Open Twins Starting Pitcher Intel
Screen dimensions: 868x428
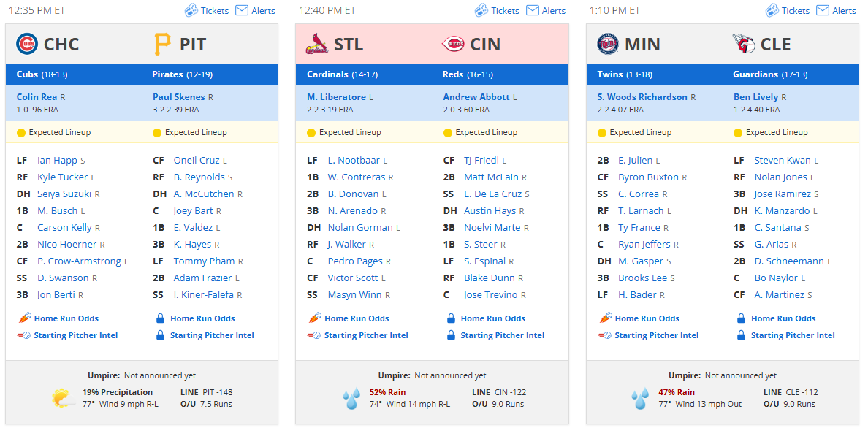click(x=657, y=335)
